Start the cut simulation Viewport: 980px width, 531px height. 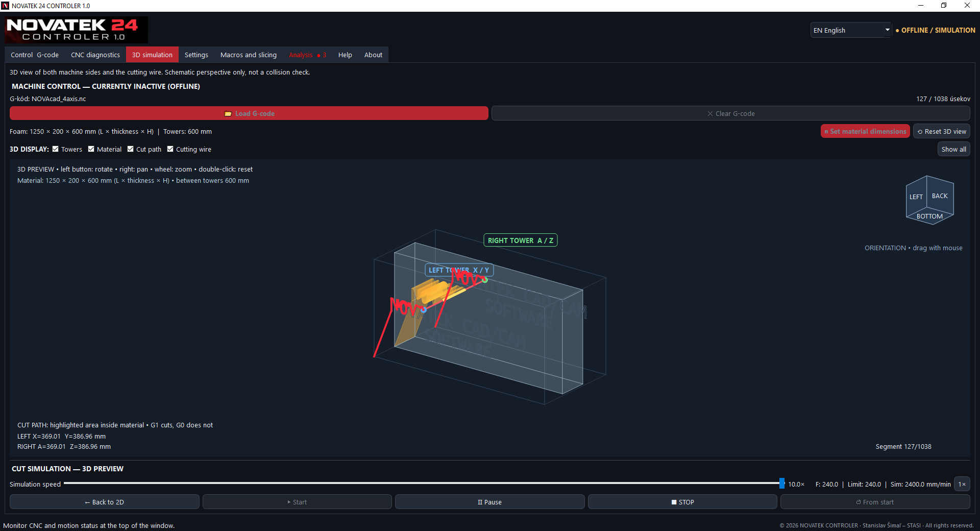click(x=297, y=502)
